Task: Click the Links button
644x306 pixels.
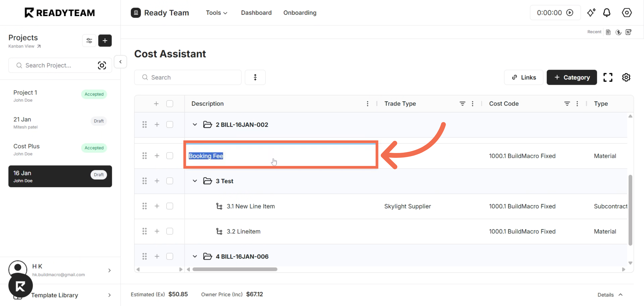Action: click(524, 77)
